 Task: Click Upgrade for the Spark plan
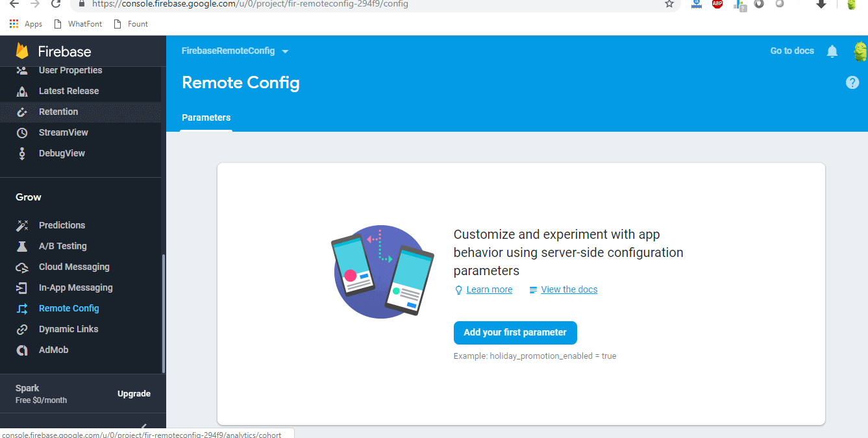click(134, 394)
